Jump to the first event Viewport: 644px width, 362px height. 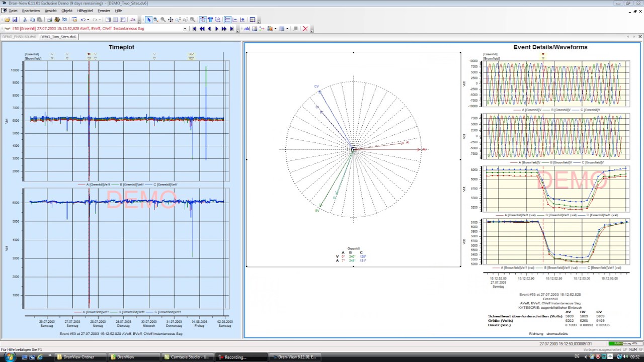194,29
